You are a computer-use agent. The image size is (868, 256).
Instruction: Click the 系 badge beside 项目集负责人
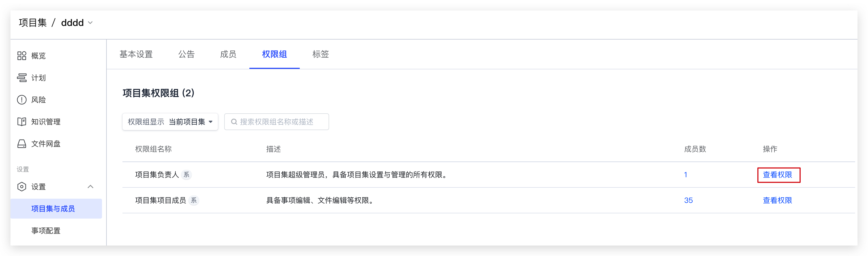coord(186,175)
